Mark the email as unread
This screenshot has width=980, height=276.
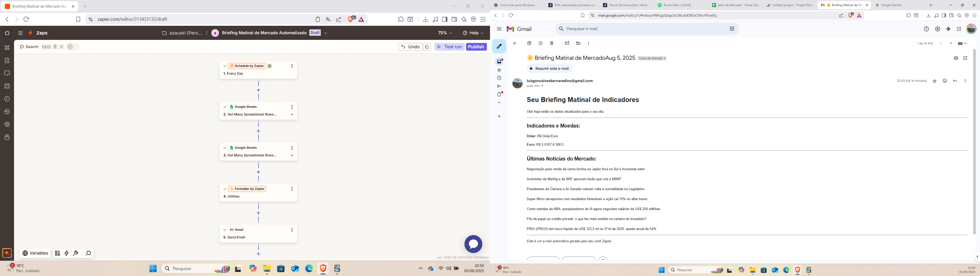(x=567, y=43)
